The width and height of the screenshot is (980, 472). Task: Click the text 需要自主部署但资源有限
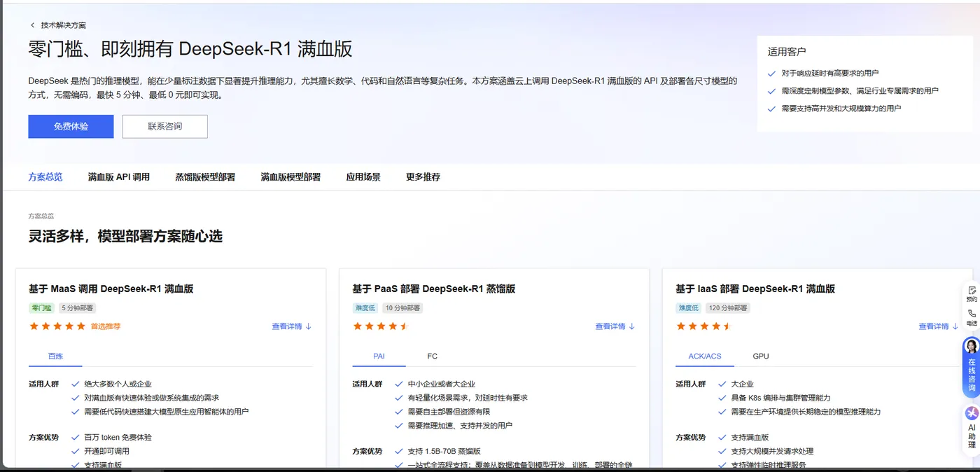[449, 412]
